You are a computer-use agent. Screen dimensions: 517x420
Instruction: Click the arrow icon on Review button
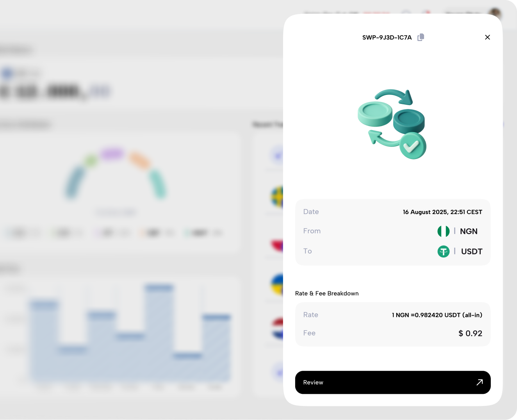pyautogui.click(x=480, y=382)
